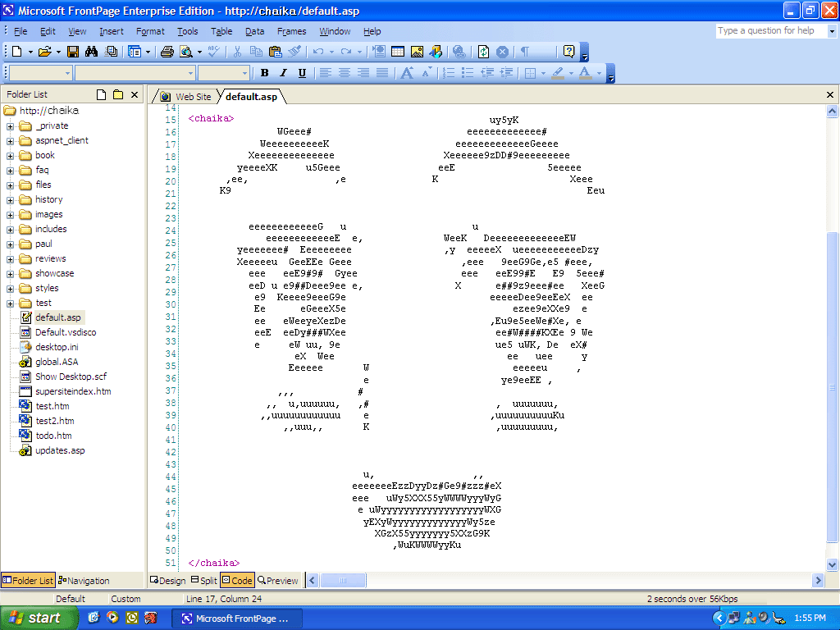Image resolution: width=840 pixels, height=630 pixels.
Task: Click new folder icon in Folder List header
Action: coord(118,95)
